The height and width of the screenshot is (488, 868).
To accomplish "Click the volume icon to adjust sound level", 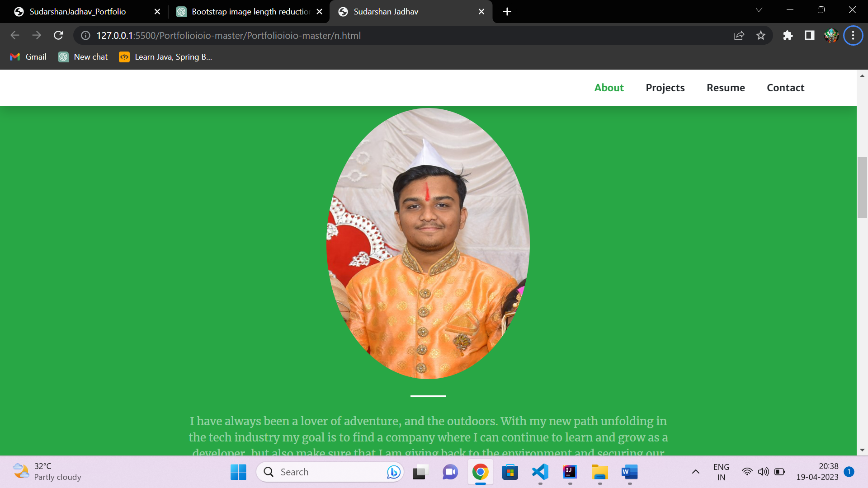I will tap(764, 471).
